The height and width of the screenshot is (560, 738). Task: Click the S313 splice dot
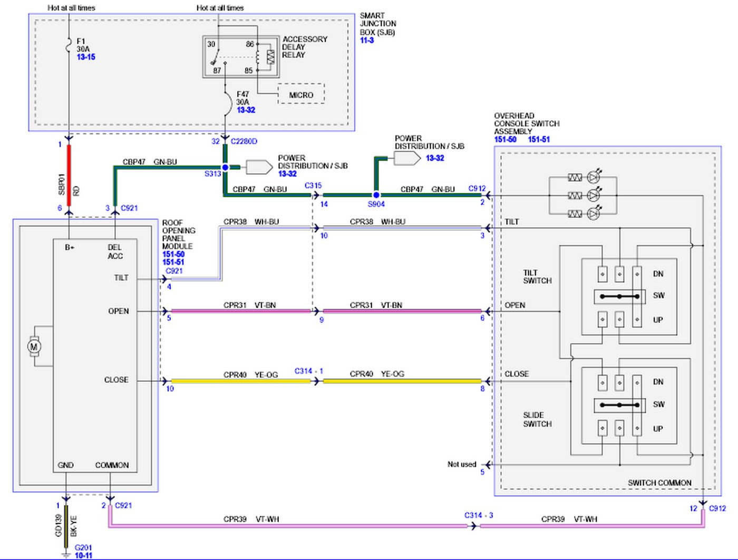pyautogui.click(x=225, y=167)
